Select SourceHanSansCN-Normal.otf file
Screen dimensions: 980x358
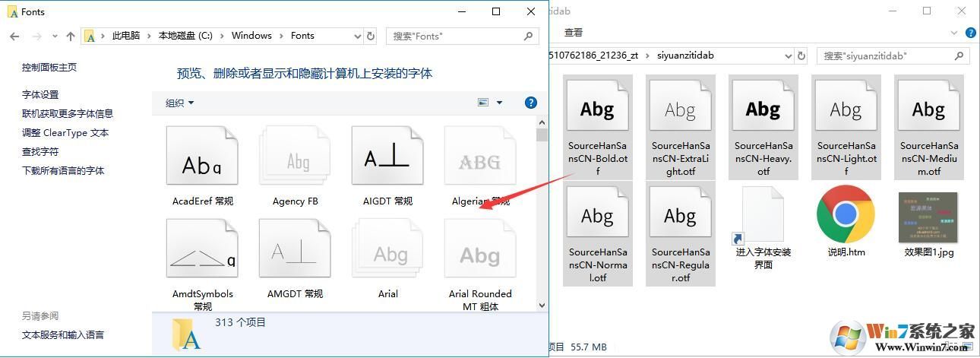pyautogui.click(x=597, y=233)
